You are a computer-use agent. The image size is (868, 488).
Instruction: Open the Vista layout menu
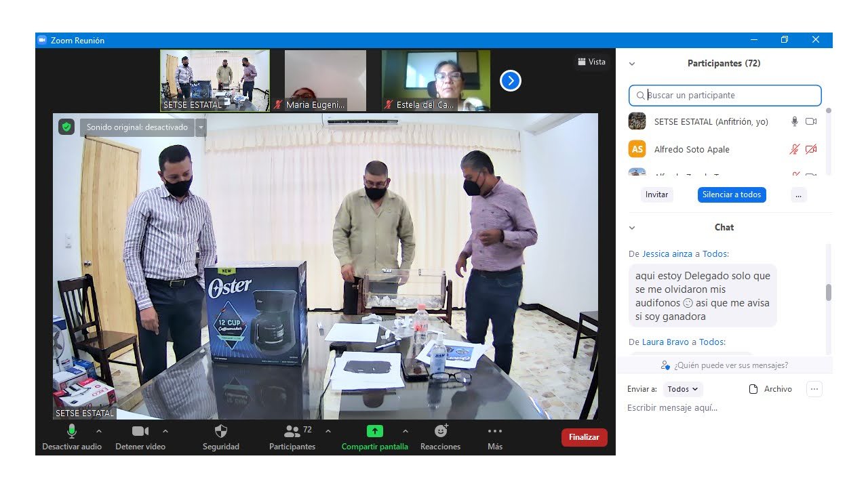(x=591, y=62)
